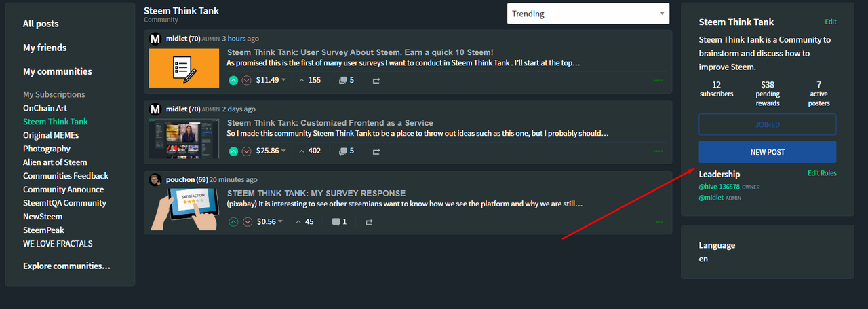Image resolution: width=868 pixels, height=309 pixels.
Task: Open more options dots on Customized Frontend post
Action: (x=658, y=151)
